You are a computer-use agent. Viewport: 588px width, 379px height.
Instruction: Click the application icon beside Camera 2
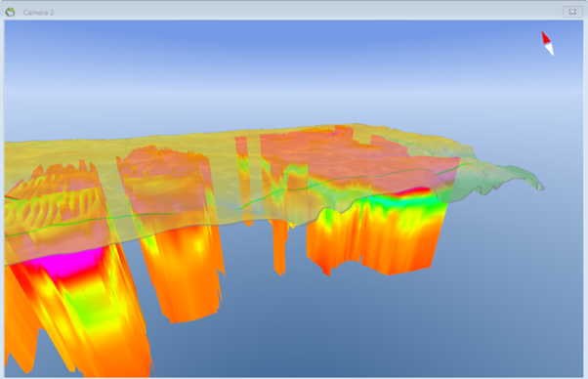[x=10, y=12]
